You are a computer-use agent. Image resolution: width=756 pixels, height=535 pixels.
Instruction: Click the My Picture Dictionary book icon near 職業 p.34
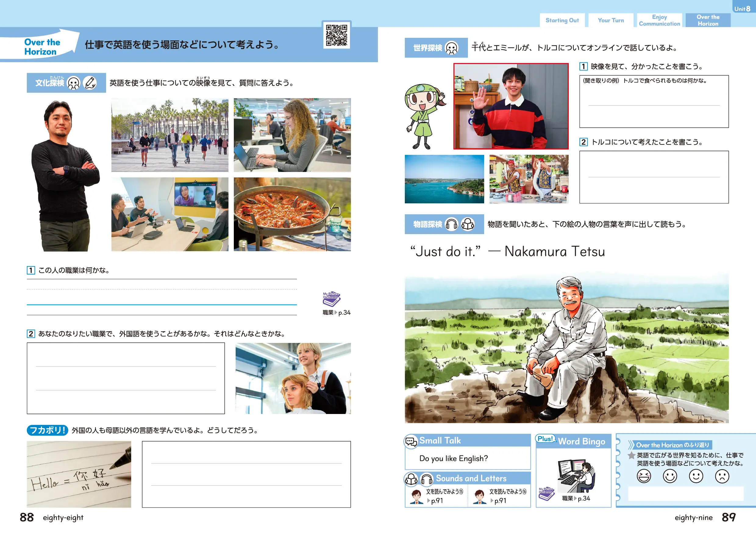click(331, 299)
